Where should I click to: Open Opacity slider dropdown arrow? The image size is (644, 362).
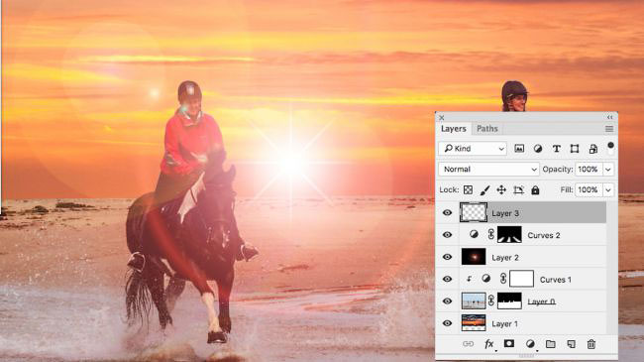[608, 169]
